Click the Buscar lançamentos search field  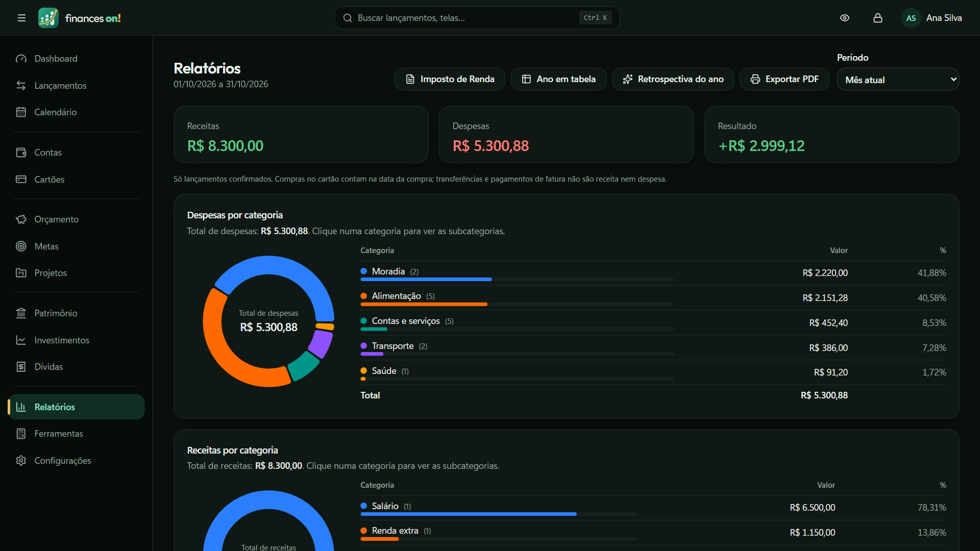(x=477, y=18)
